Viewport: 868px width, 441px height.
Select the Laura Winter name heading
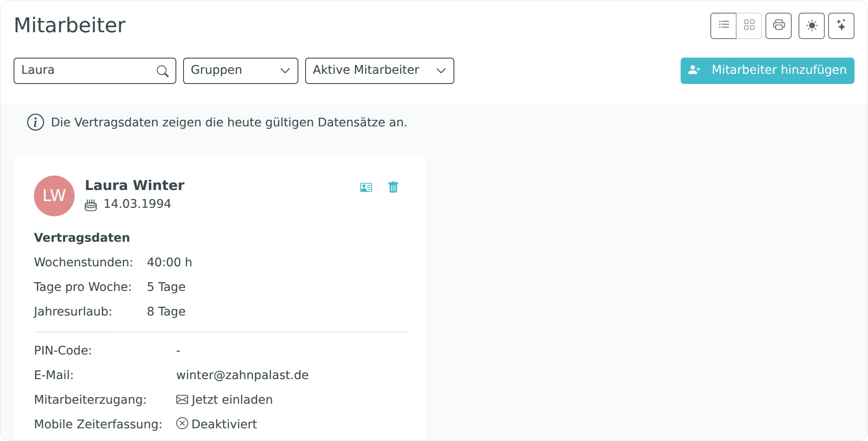135,185
